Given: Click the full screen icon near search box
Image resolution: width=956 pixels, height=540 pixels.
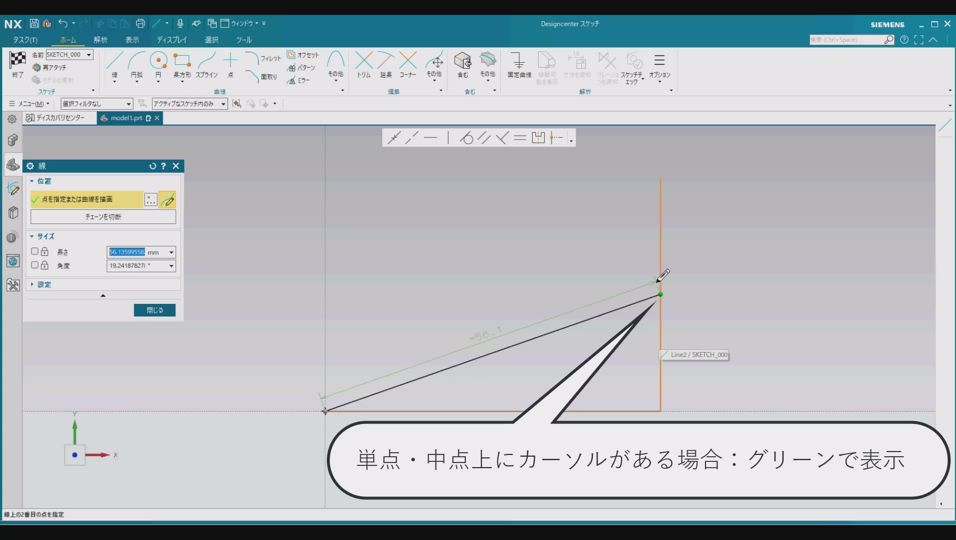Looking at the screenshot, I should pos(918,40).
